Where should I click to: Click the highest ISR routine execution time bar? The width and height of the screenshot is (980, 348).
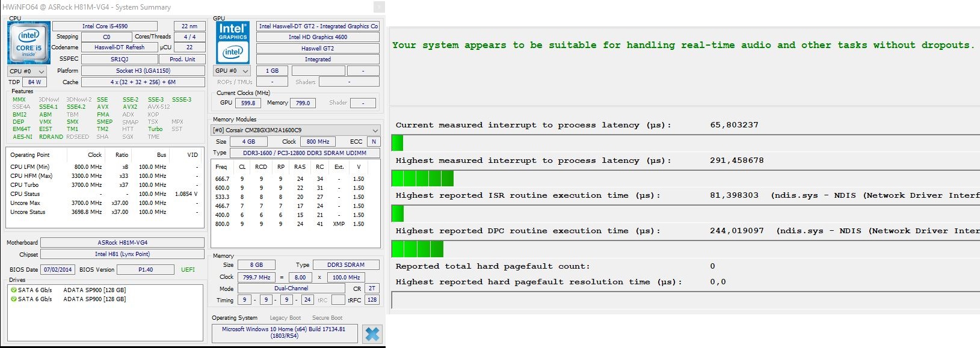click(397, 213)
